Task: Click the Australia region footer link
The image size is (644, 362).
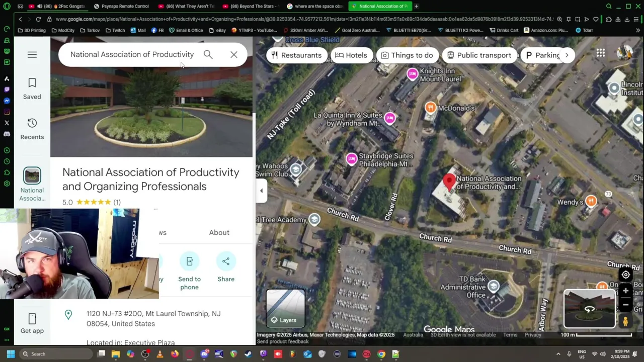Action: (x=413, y=335)
